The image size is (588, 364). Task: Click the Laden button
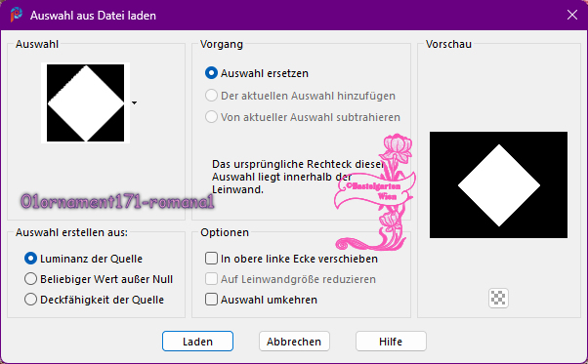197,342
